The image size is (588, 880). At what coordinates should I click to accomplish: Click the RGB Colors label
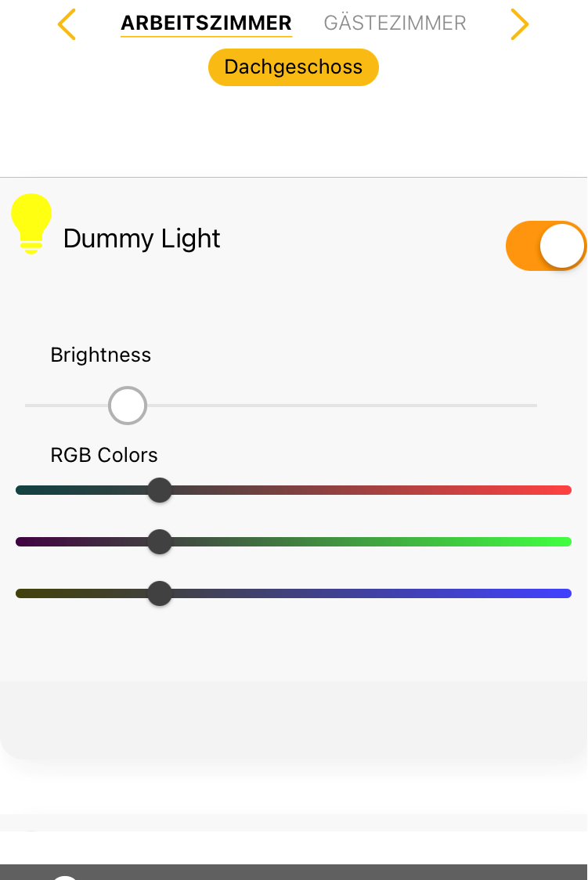[x=104, y=455]
